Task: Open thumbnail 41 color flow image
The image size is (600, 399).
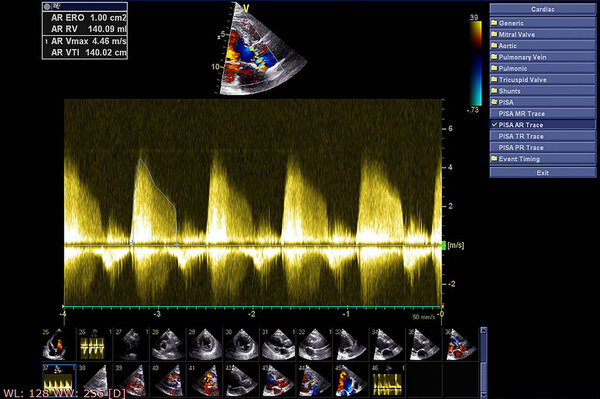Action: 205,381
